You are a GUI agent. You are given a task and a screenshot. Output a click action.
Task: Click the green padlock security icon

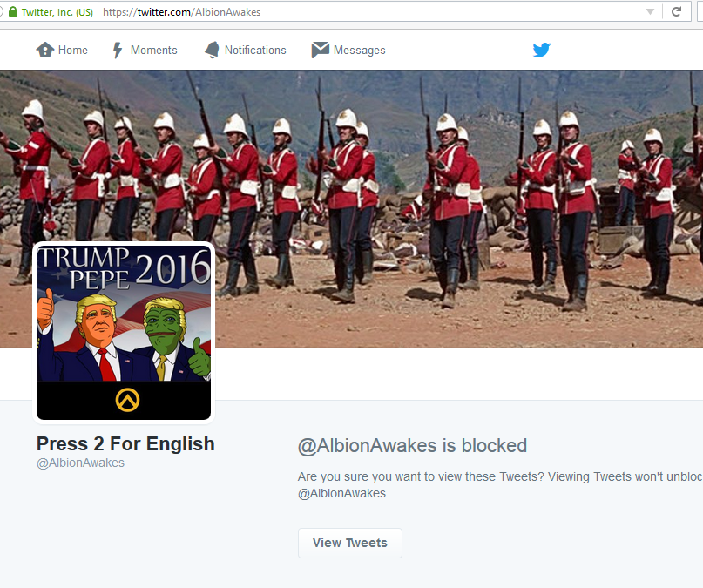tap(13, 11)
